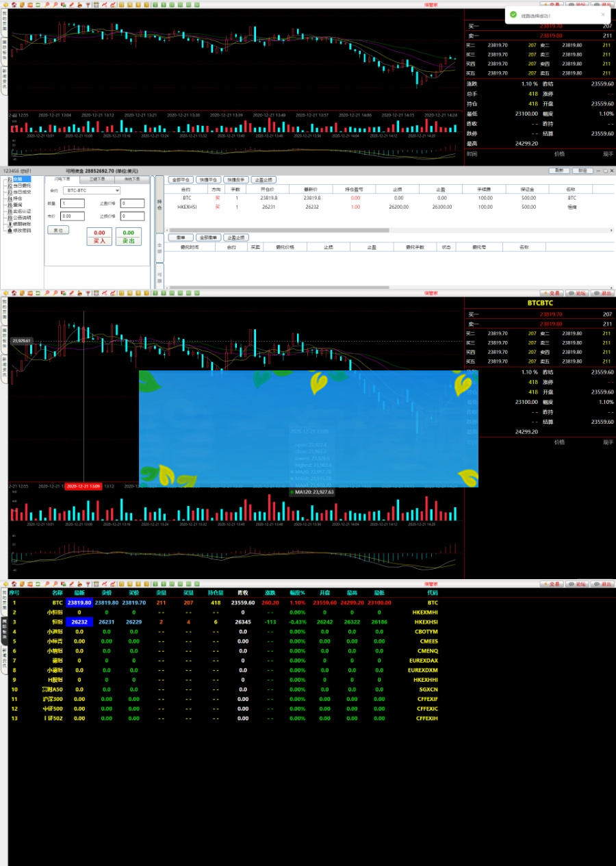The image size is (616, 866).
Task: Click the 全部平仓 button
Action: [181, 179]
